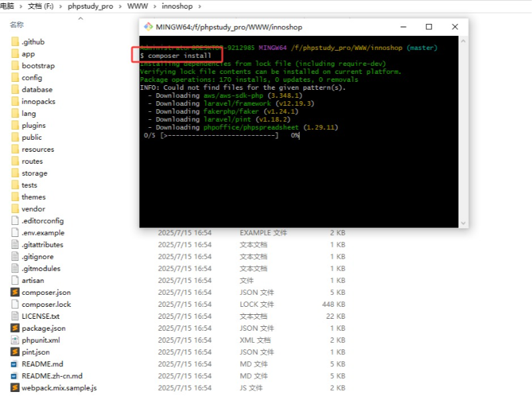Click the innoshop breadcrumb segment
Image resolution: width=532 pixels, height=400 pixels.
click(177, 7)
